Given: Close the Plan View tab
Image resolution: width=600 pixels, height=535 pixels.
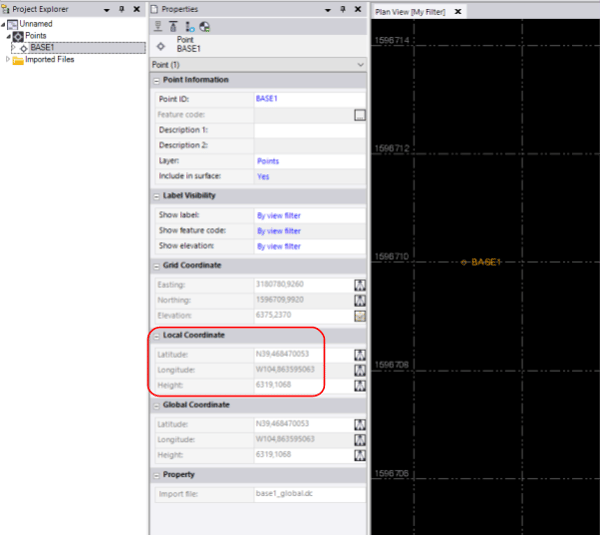Looking at the screenshot, I should pos(458,11).
